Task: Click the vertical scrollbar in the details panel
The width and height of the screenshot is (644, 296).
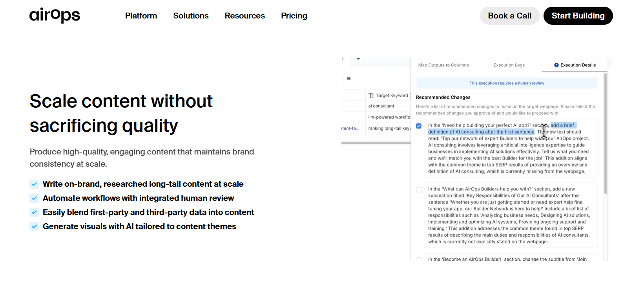Action: [x=606, y=134]
